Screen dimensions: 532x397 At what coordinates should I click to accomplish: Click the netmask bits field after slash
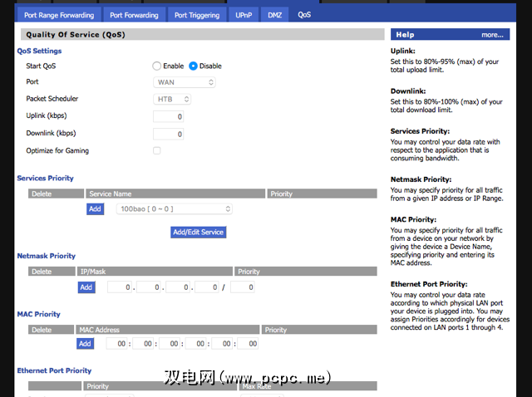pos(242,287)
